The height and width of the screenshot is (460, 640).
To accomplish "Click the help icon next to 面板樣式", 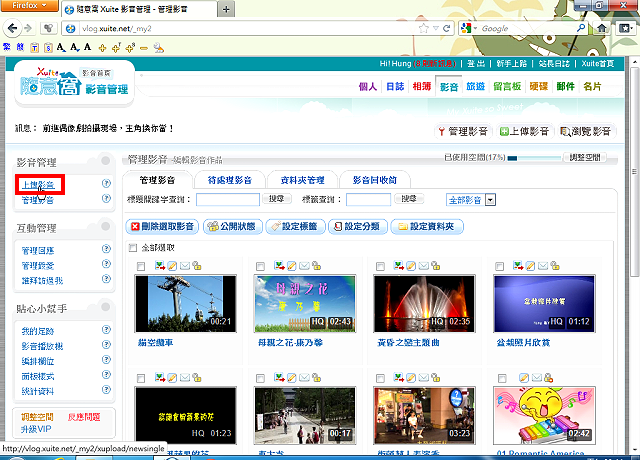I will click(106, 374).
